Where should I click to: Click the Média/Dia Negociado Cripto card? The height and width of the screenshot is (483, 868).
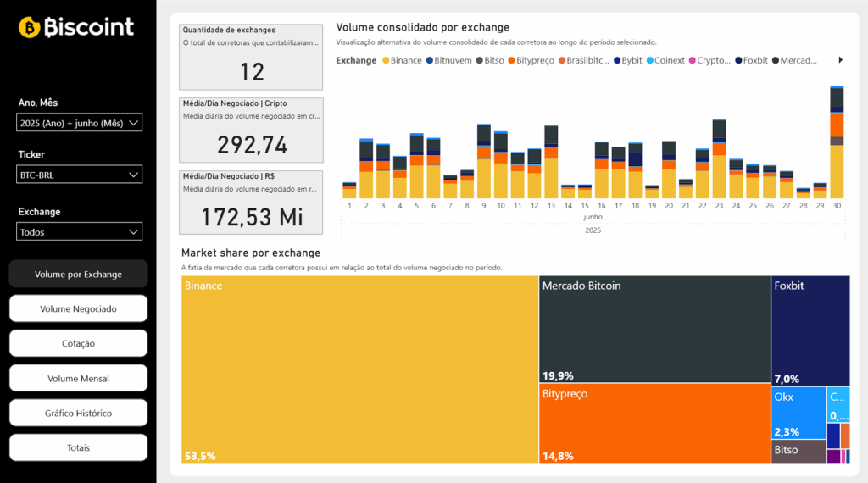251,130
